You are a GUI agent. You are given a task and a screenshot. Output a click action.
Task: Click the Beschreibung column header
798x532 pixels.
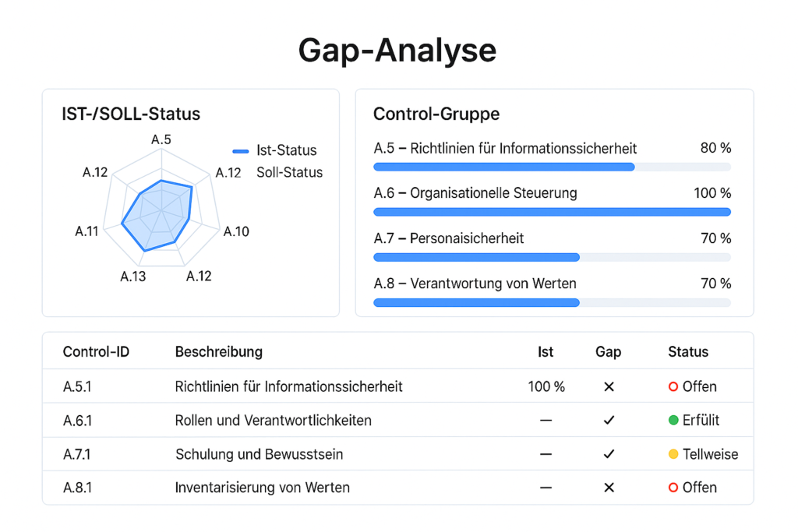[219, 352]
